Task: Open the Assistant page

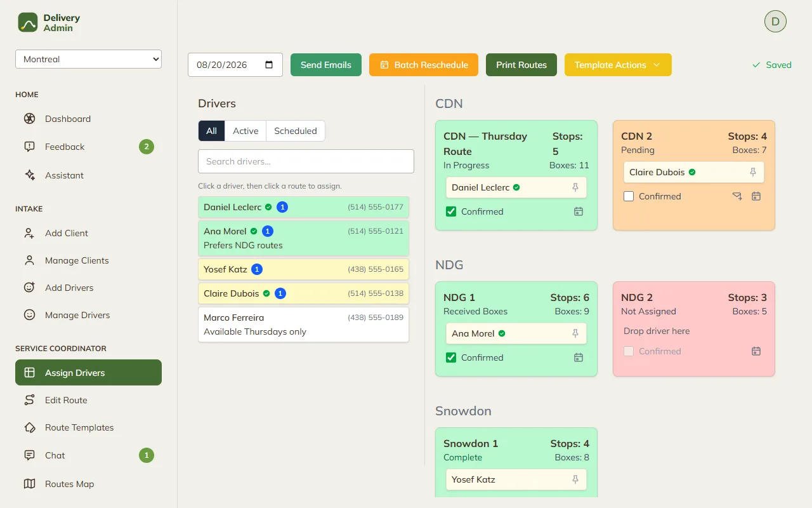Action: 88,175
